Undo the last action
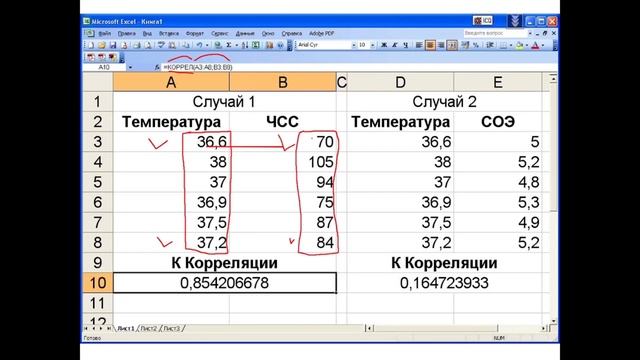Viewport: 640px width, 360px height. [200, 45]
